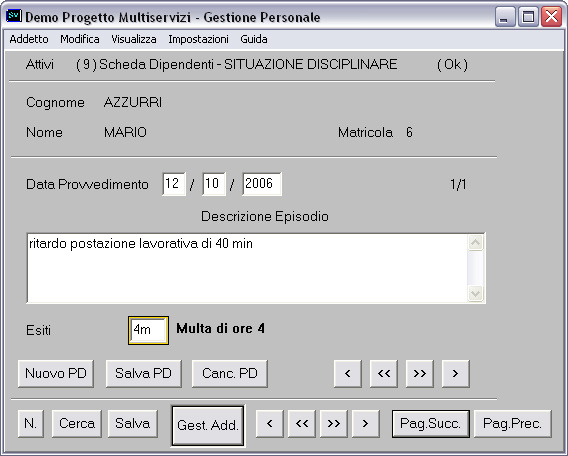
Task: Delete record using Canc. PD button
Action: coord(230,373)
